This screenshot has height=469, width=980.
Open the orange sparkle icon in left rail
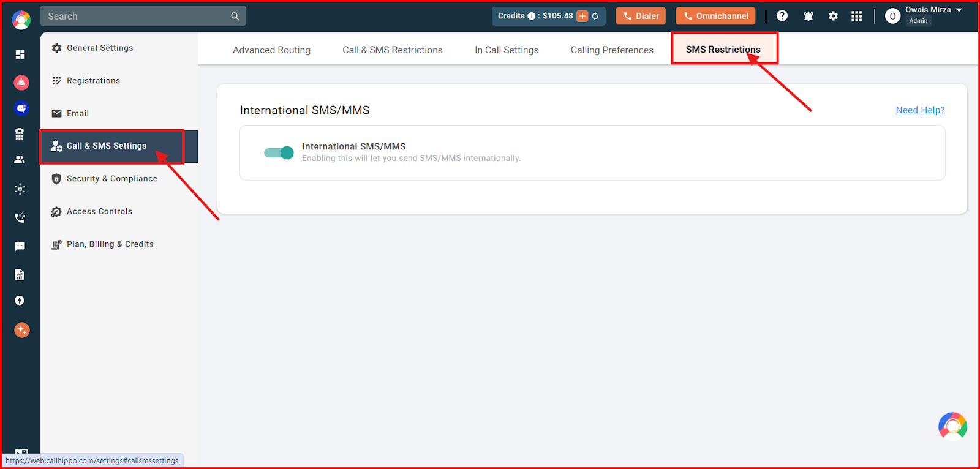click(21, 330)
